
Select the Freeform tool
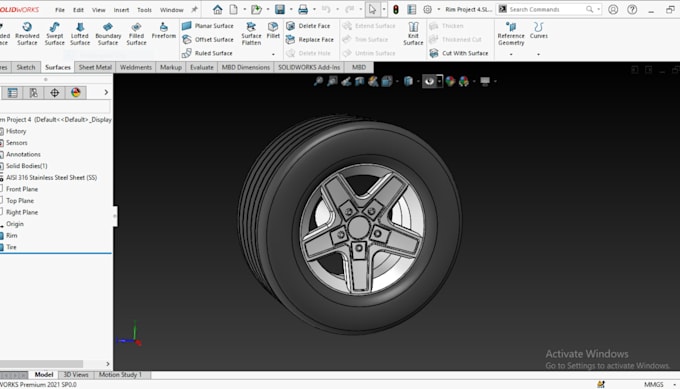[163, 31]
